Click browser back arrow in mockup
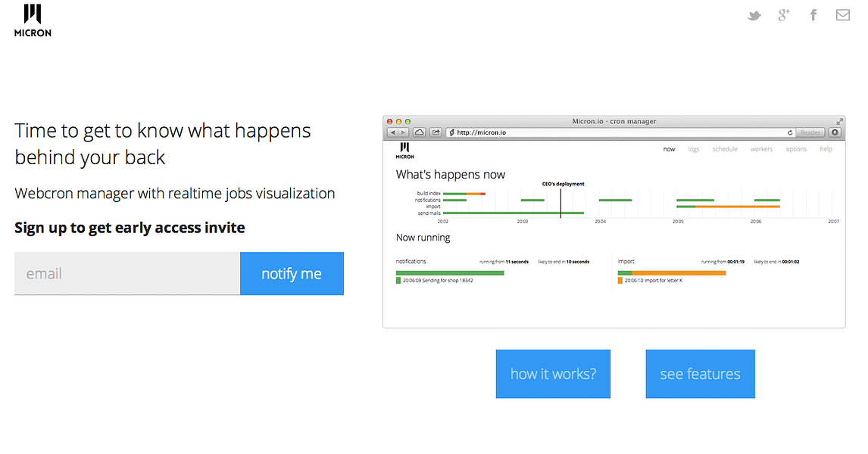The width and height of the screenshot is (868, 454). pyautogui.click(x=392, y=132)
